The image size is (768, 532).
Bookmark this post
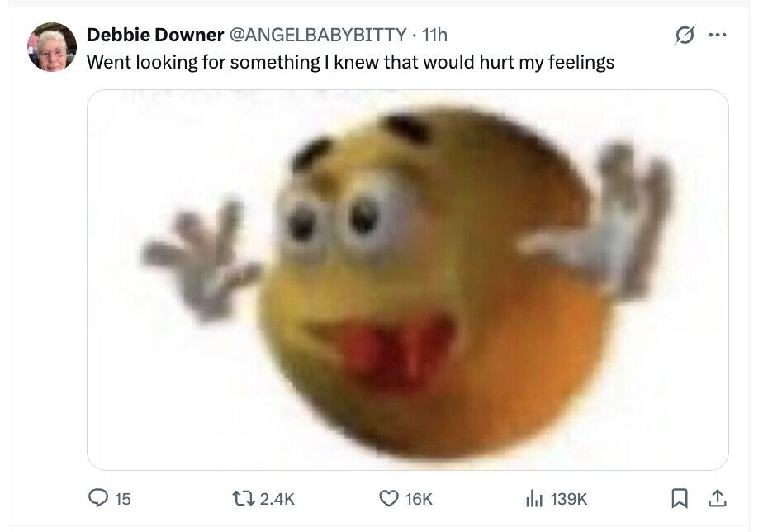[680, 499]
